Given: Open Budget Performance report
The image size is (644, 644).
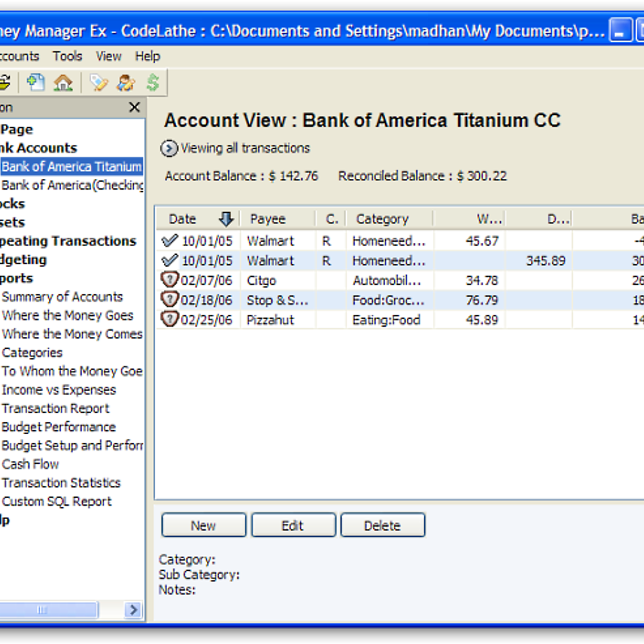Looking at the screenshot, I should pos(59,427).
